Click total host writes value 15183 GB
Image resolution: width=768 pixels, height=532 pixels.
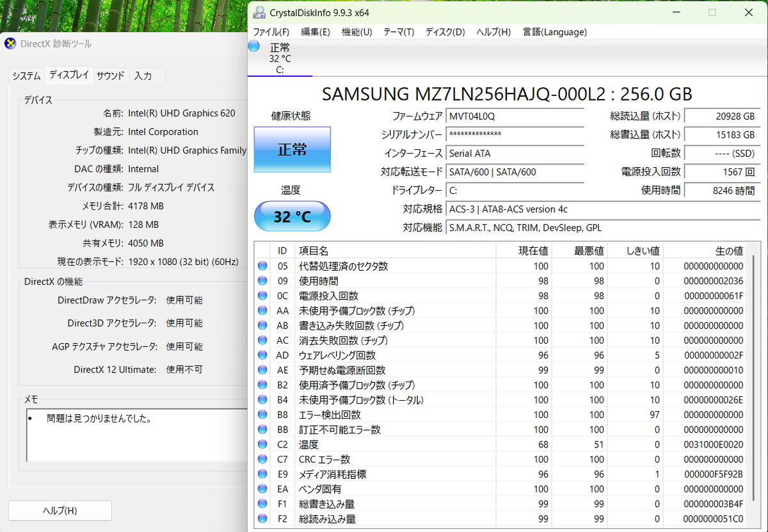(x=723, y=134)
